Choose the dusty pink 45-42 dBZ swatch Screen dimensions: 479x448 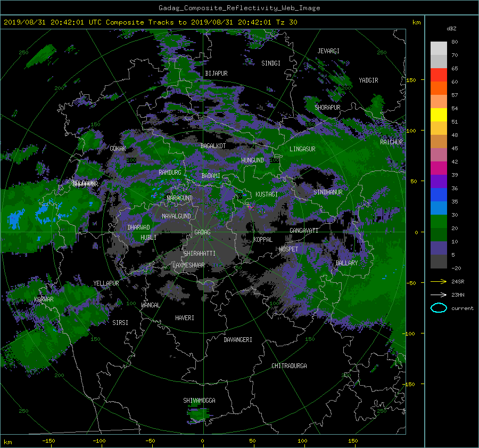pos(439,154)
